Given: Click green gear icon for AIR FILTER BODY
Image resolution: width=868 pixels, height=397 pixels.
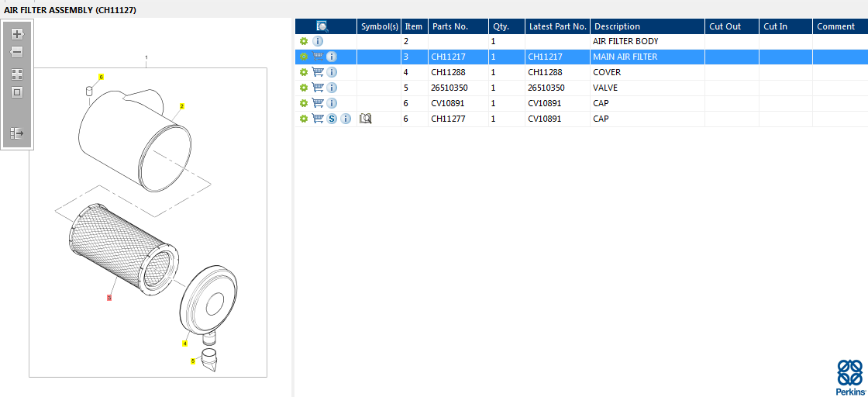Looking at the screenshot, I should [304, 41].
